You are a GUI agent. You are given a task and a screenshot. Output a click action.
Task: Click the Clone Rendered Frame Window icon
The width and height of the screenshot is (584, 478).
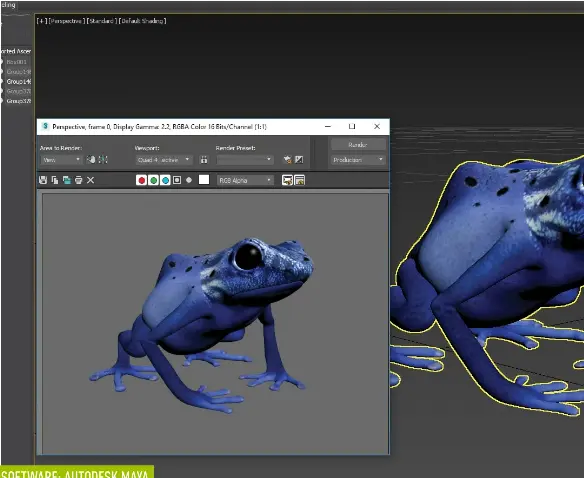click(x=67, y=180)
